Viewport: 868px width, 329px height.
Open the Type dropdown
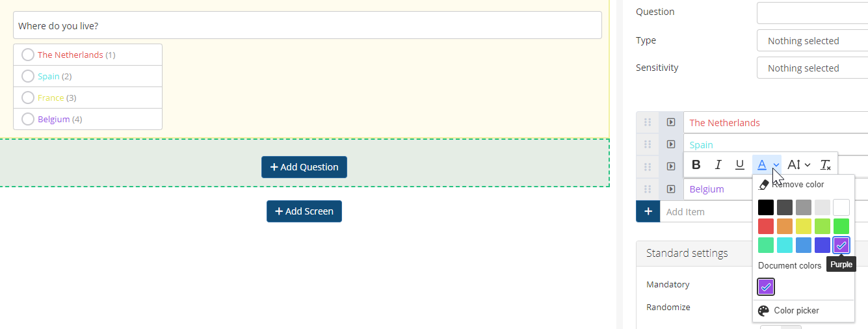(x=813, y=41)
